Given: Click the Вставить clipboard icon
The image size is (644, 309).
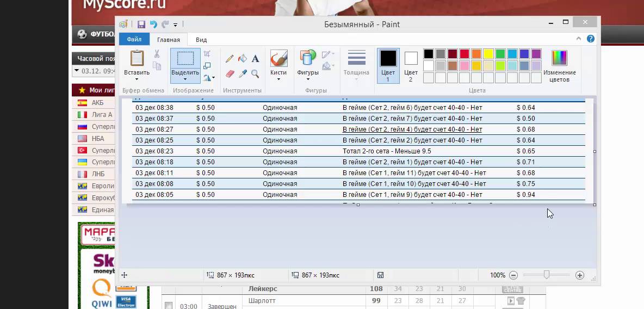Looking at the screenshot, I should [x=137, y=58].
